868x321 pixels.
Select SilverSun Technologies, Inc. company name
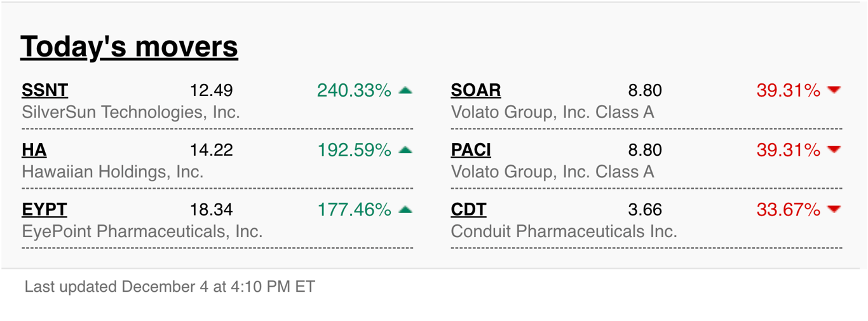pos(131,113)
